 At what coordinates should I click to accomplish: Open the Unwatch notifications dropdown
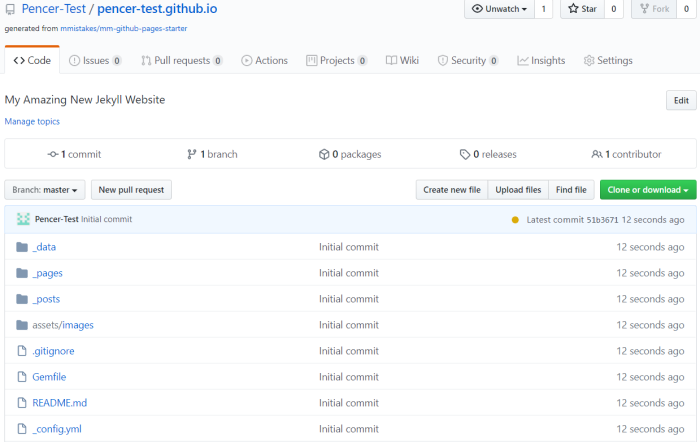(x=499, y=9)
